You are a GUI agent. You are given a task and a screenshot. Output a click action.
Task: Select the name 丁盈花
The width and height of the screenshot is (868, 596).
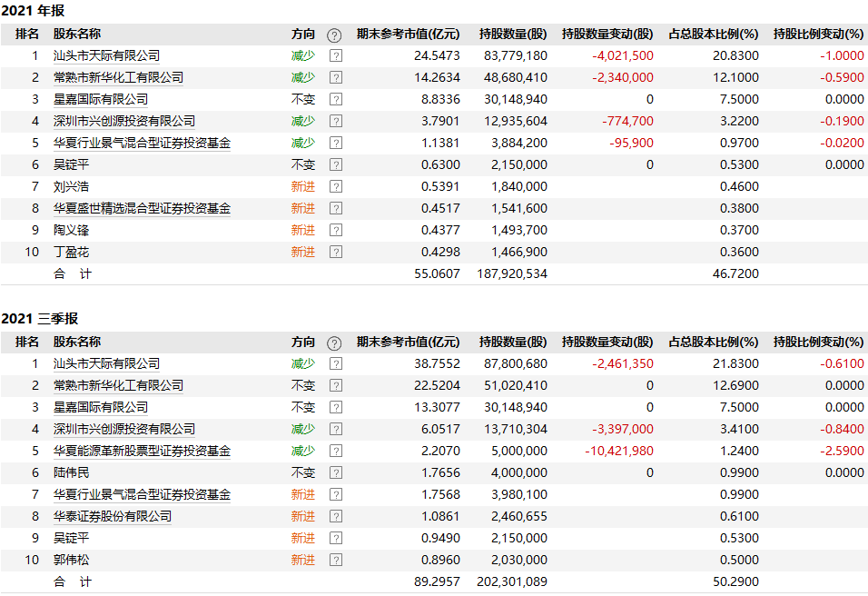point(71,252)
